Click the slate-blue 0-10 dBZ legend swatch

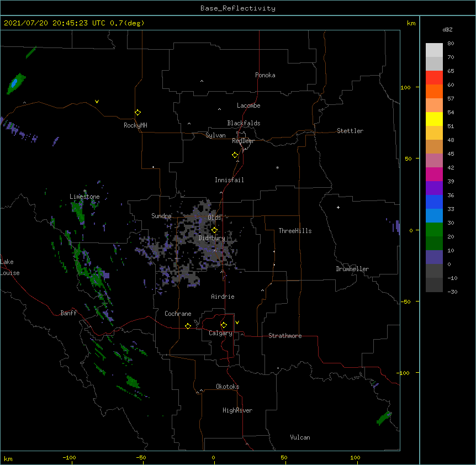tap(434, 257)
